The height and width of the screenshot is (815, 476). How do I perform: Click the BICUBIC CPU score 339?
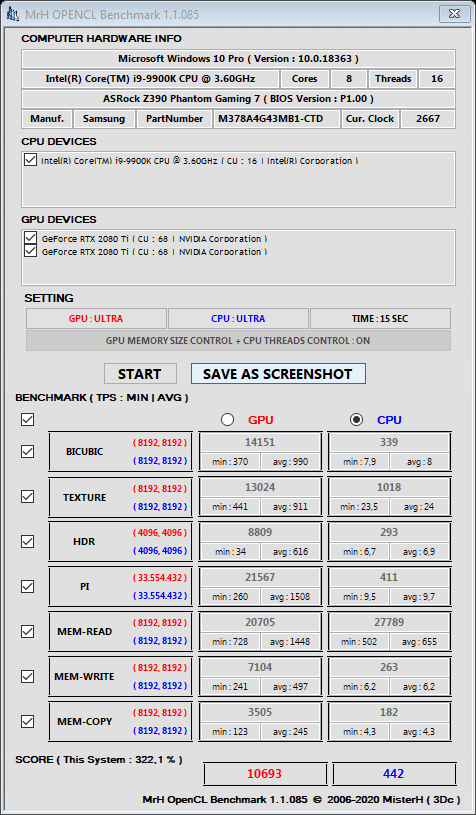389,442
